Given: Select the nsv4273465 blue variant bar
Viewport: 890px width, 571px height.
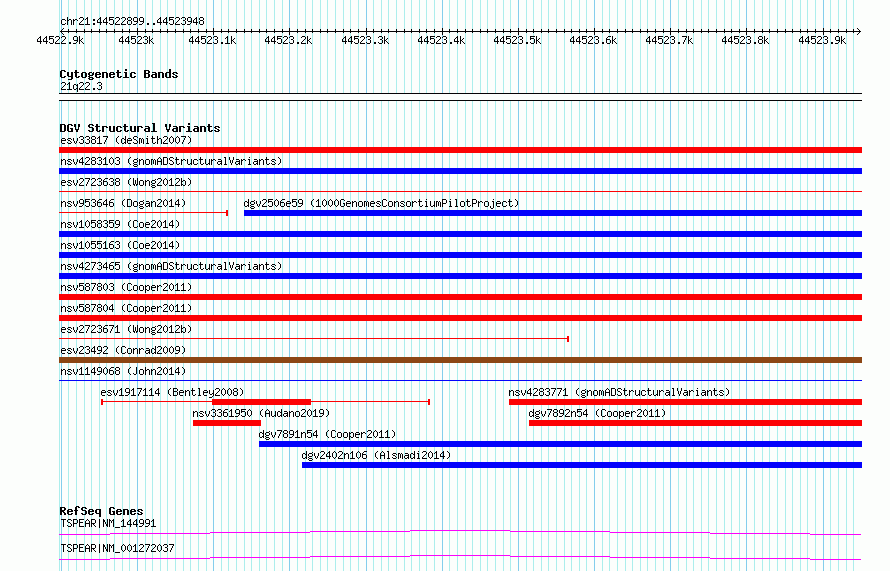Looking at the screenshot, I should (460, 276).
